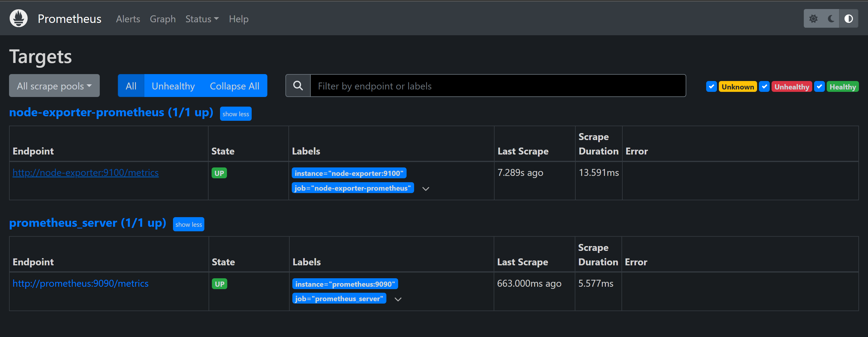868x337 pixels.
Task: Switch to dark theme moon icon
Action: (831, 19)
